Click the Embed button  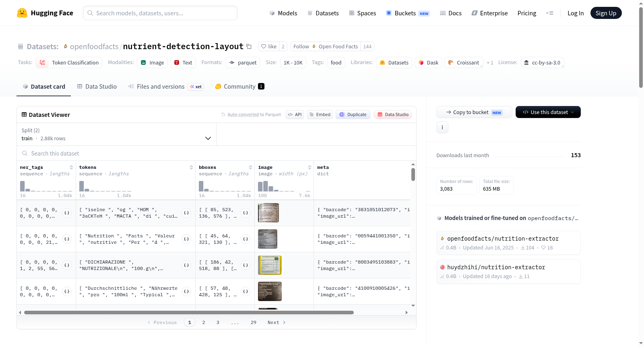[x=320, y=114]
